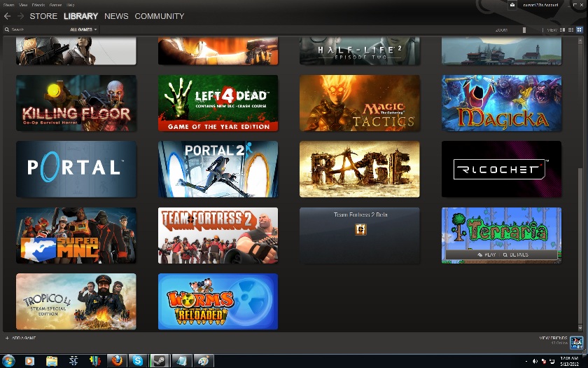Image resolution: width=588 pixels, height=368 pixels.
Task: Click Details on the Terraria tile
Action: 516,254
